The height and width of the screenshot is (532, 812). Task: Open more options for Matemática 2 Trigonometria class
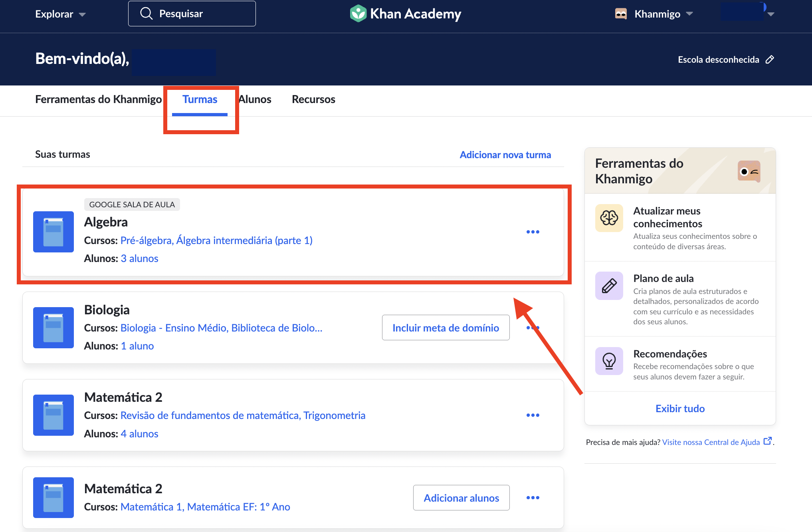(533, 415)
